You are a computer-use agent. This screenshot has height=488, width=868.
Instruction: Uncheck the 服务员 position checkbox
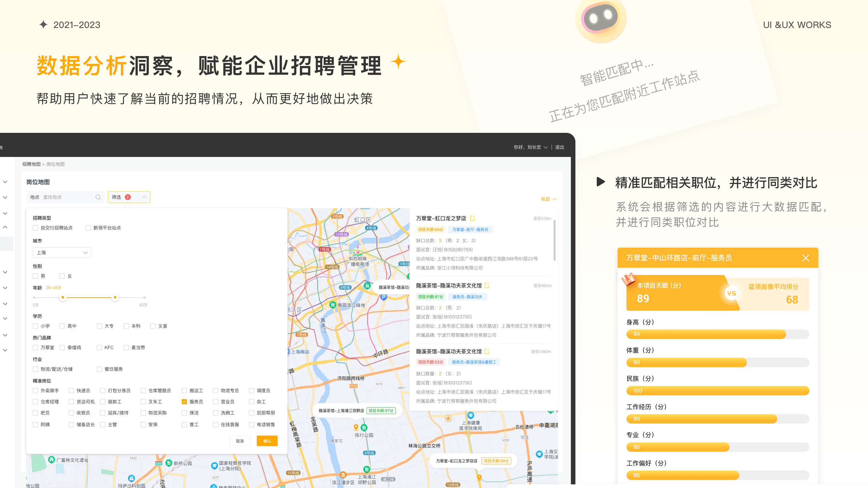[184, 402]
